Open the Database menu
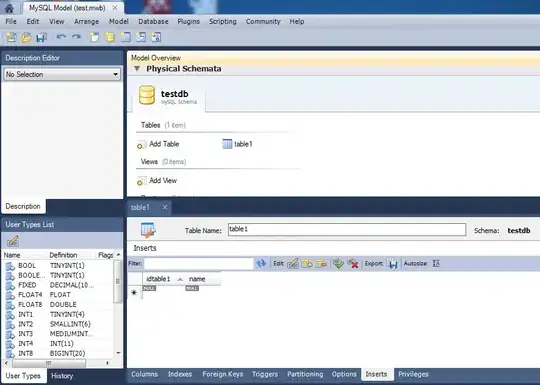 point(153,21)
